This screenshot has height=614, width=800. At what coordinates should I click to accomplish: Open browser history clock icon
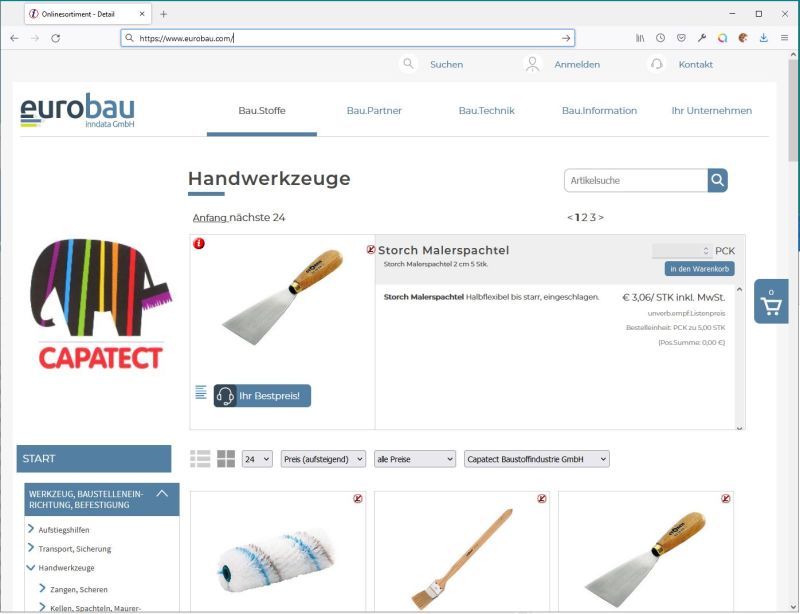[x=660, y=38]
